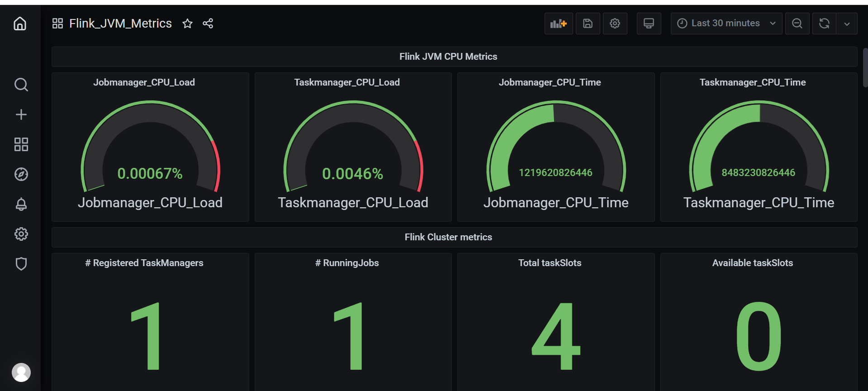The height and width of the screenshot is (391, 868).
Task: Click the RunningJobs stat value 1
Action: (x=348, y=336)
